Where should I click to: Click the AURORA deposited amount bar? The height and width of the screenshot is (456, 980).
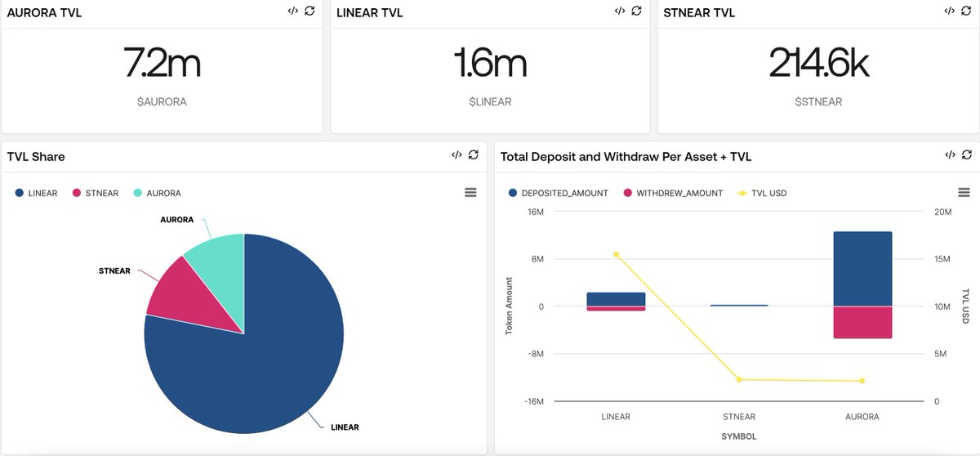click(862, 269)
